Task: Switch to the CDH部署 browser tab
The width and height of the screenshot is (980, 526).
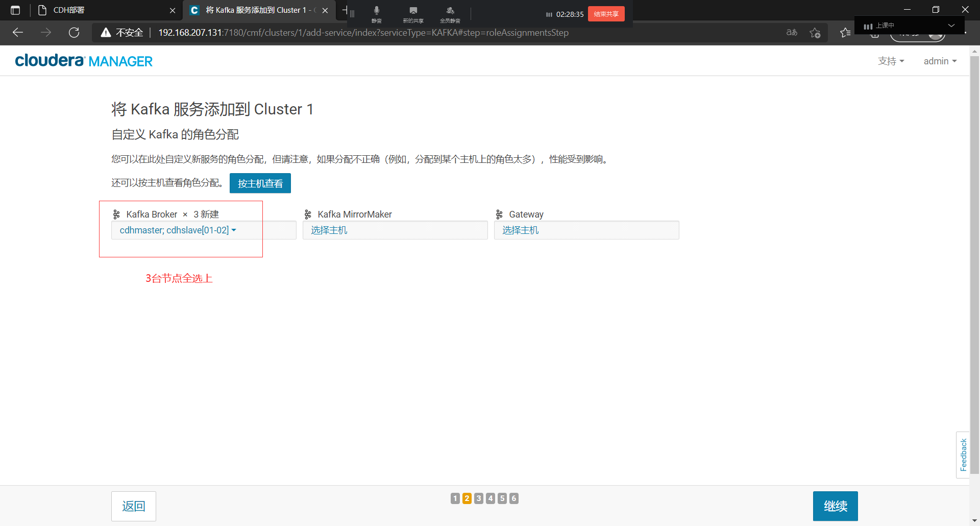Action: point(102,10)
